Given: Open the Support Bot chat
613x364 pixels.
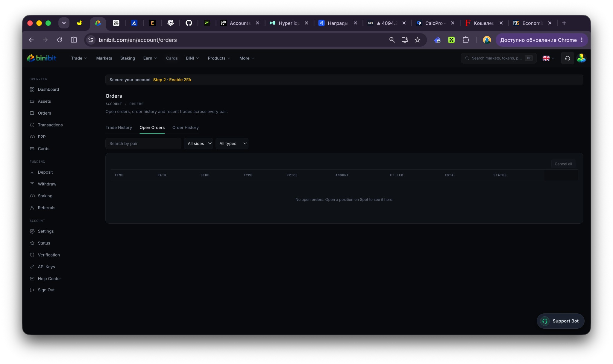Looking at the screenshot, I should coord(560,321).
